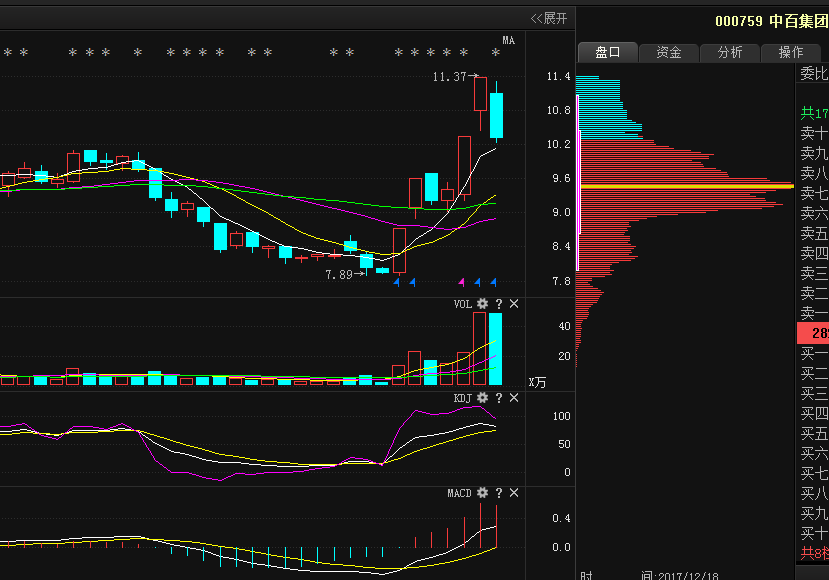The width and height of the screenshot is (829, 580).
Task: Select the latest cyan volume bar
Action: pyautogui.click(x=496, y=349)
